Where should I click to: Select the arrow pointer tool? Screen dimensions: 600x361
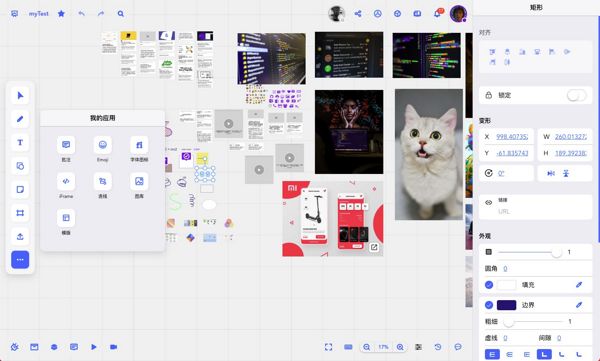pyautogui.click(x=20, y=95)
